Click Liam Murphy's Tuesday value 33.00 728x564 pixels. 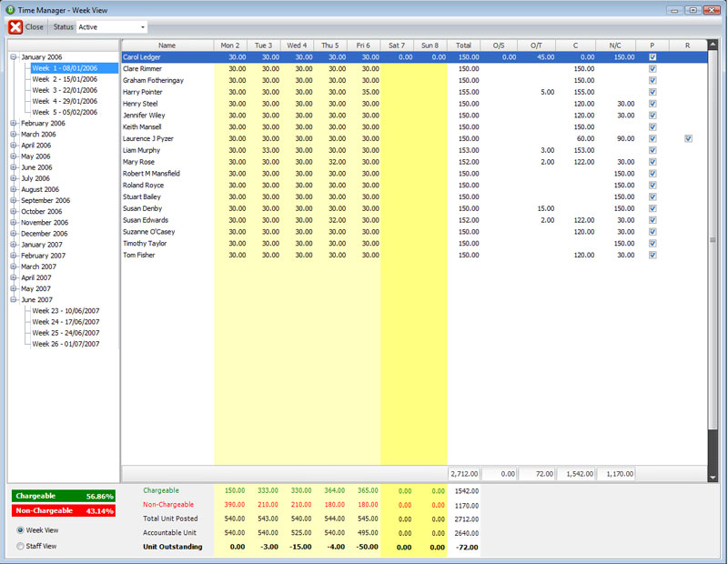270,150
